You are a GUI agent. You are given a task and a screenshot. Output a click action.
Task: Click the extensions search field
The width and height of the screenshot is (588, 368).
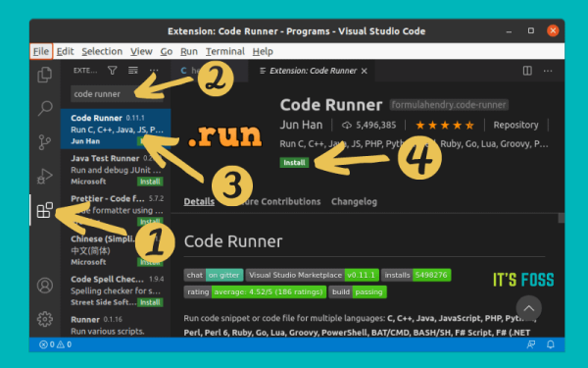point(117,94)
